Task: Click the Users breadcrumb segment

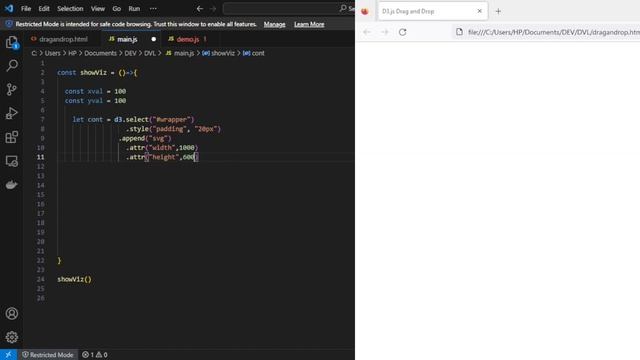Action: tap(52, 53)
